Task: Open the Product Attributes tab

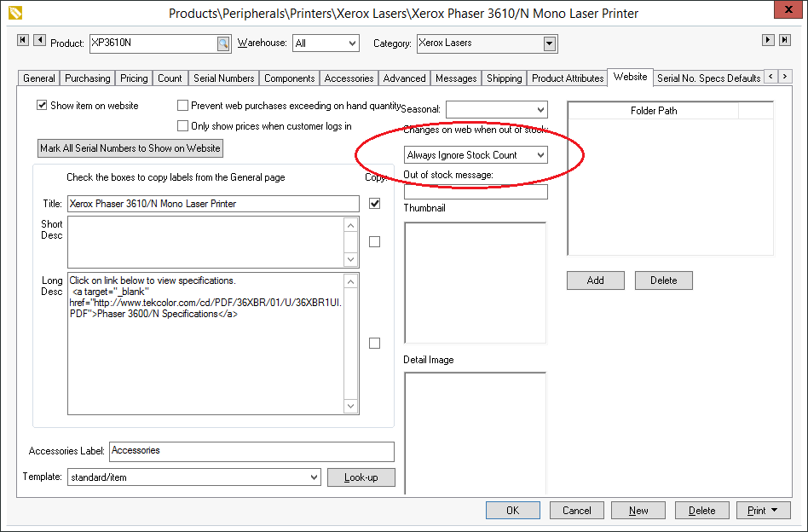Action: (568, 78)
